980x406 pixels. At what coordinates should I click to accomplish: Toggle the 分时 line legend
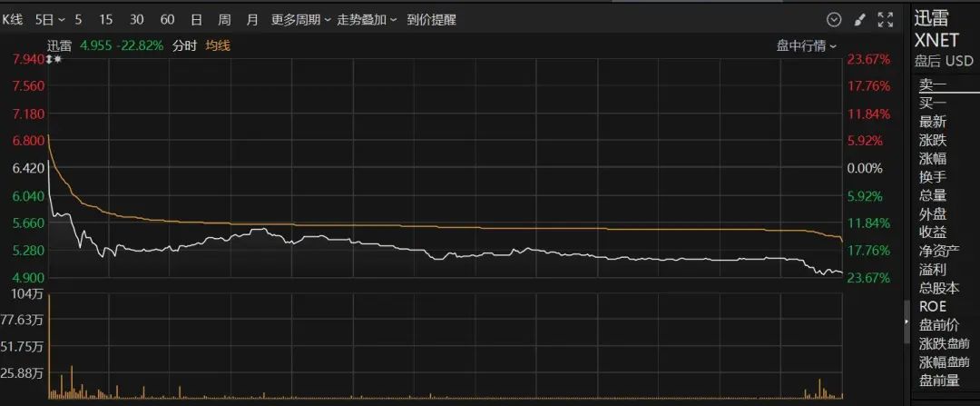184,45
